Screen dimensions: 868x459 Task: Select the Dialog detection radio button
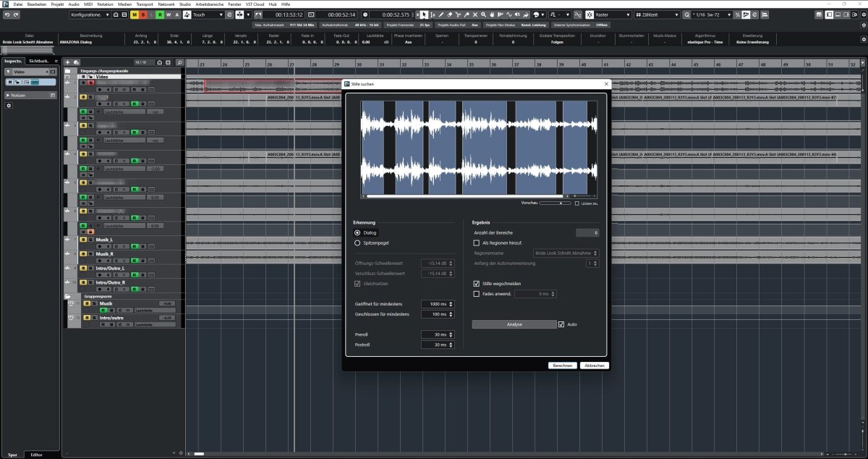coord(357,233)
